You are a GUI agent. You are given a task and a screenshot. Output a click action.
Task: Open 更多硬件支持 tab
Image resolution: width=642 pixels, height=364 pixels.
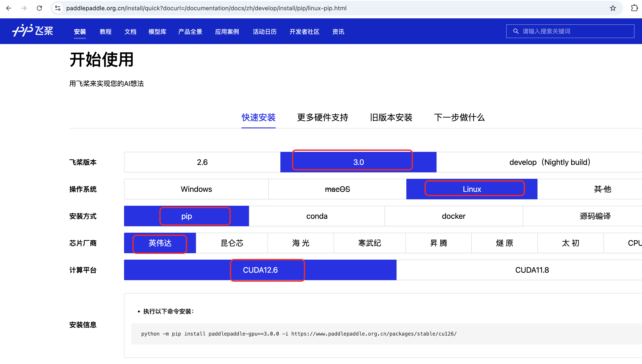coord(322,117)
